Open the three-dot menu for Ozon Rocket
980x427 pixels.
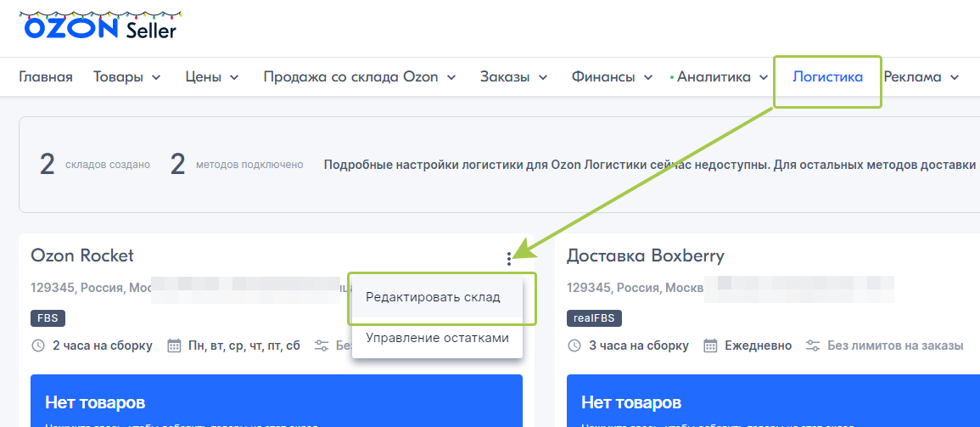[x=509, y=258]
